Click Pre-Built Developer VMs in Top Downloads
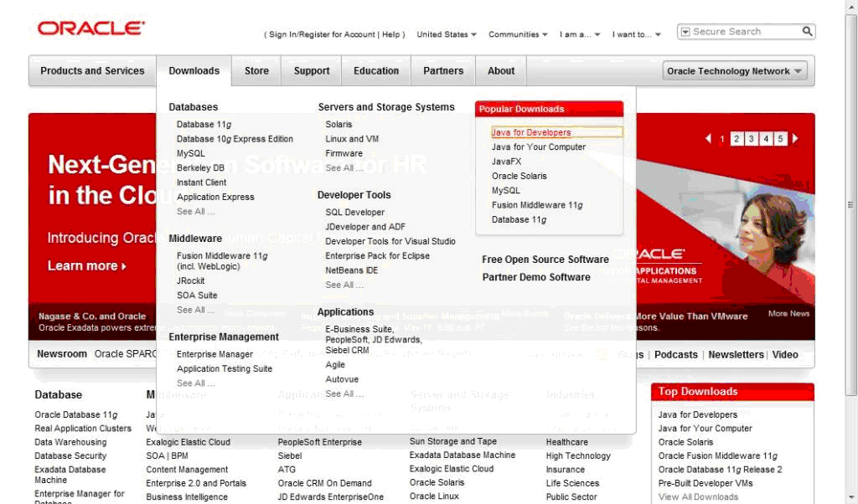 706,483
